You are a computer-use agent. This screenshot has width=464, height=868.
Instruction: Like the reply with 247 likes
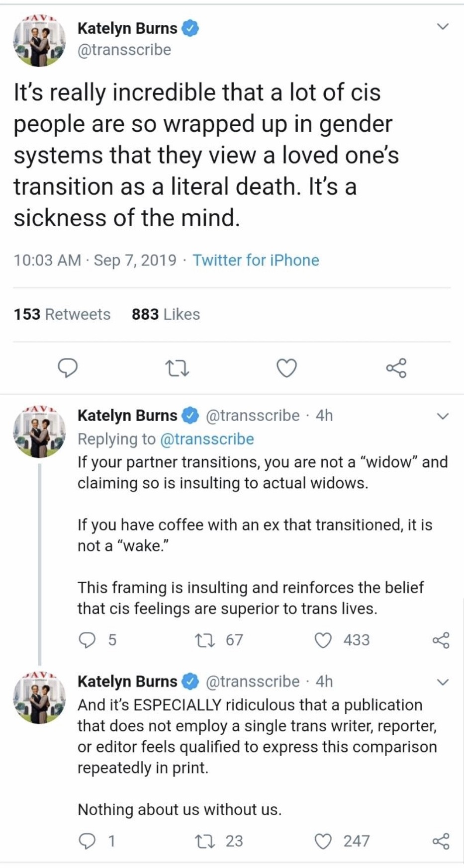coord(323,841)
